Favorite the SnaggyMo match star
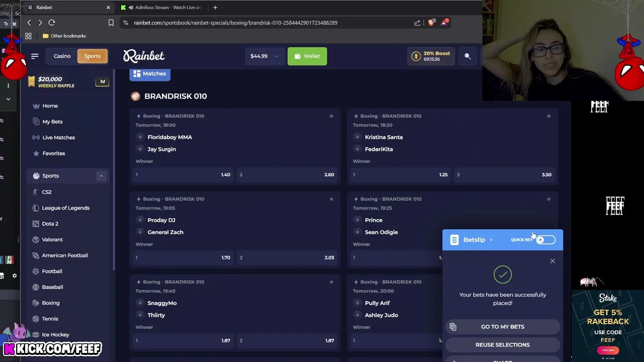 [x=331, y=282]
